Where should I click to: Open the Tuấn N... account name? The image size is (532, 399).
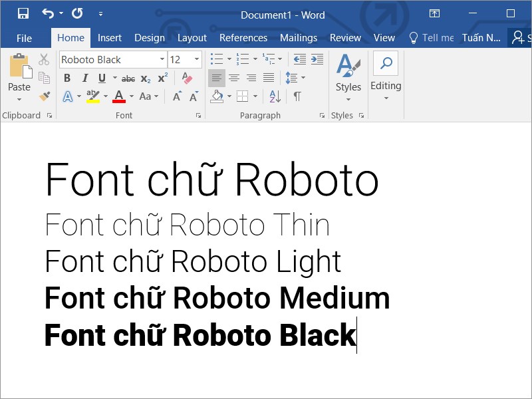481,38
